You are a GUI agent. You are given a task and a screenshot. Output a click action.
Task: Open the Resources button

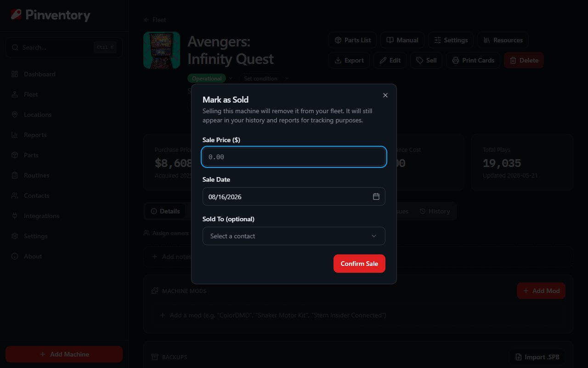pos(503,40)
